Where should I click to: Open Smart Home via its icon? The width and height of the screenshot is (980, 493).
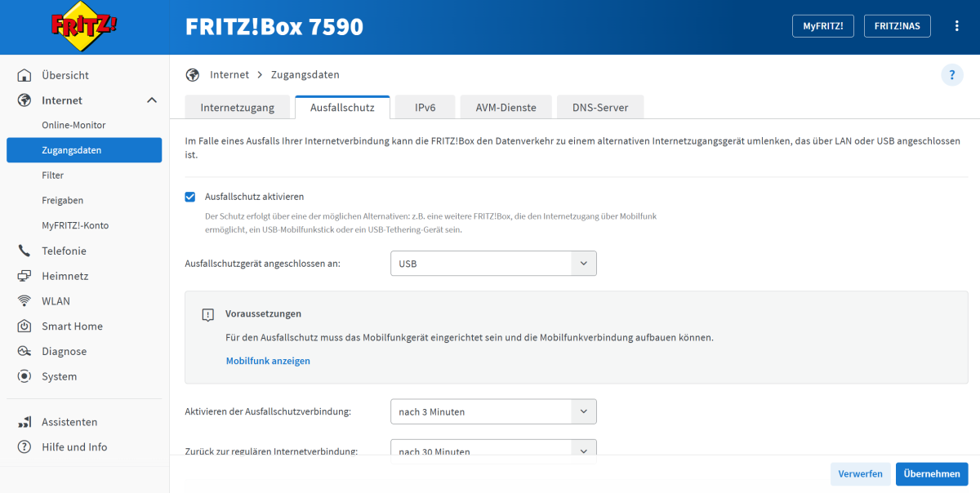24,326
